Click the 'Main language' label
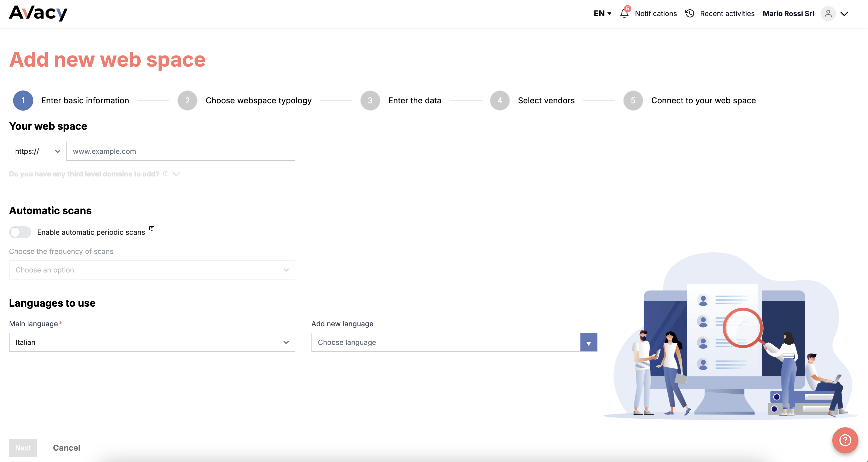This screenshot has width=868, height=462. (33, 324)
